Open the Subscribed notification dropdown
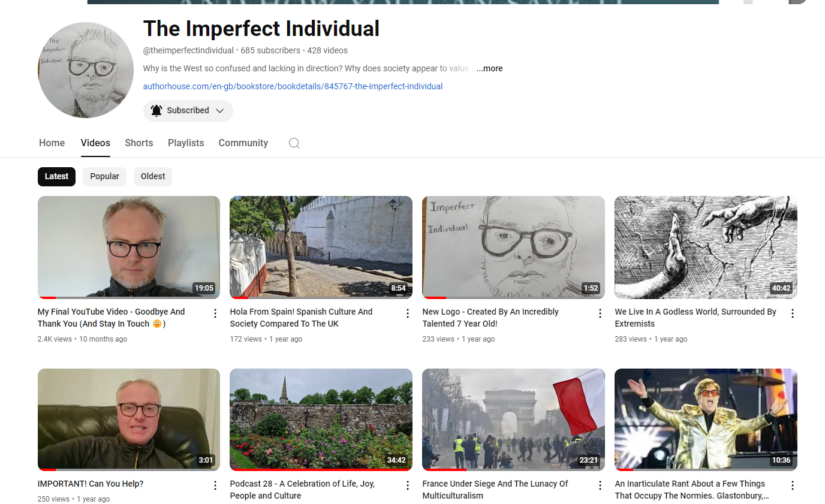This screenshot has height=504, width=825. tap(188, 111)
